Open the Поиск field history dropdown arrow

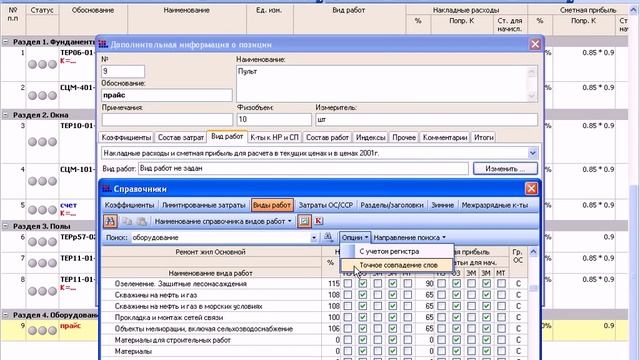point(314,238)
